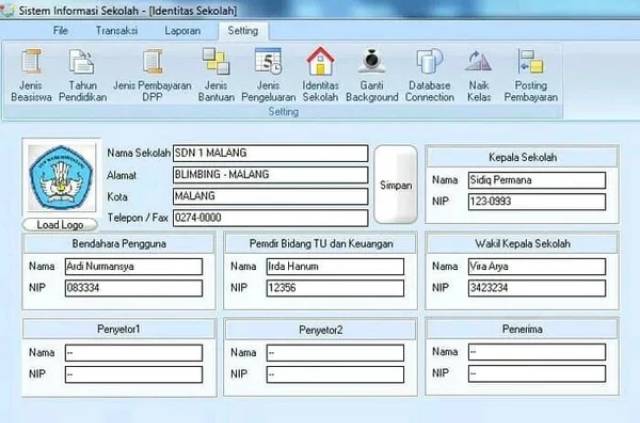Select the Identitas Sekolah house icon
This screenshot has width=640, height=423.
(x=320, y=63)
